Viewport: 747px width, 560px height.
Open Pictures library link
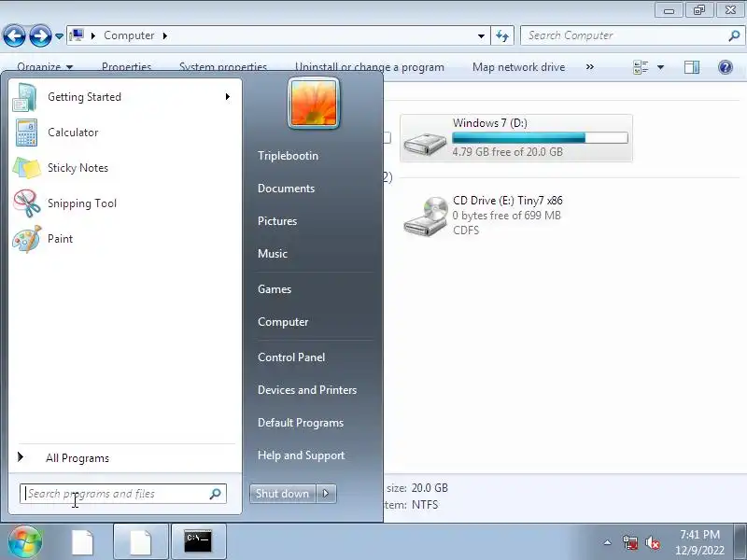(x=276, y=221)
